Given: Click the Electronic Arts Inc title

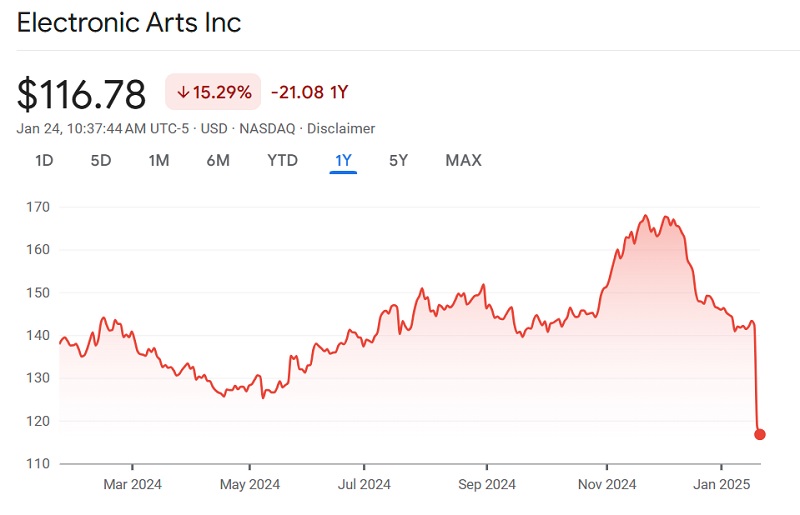Looking at the screenshot, I should (x=129, y=22).
